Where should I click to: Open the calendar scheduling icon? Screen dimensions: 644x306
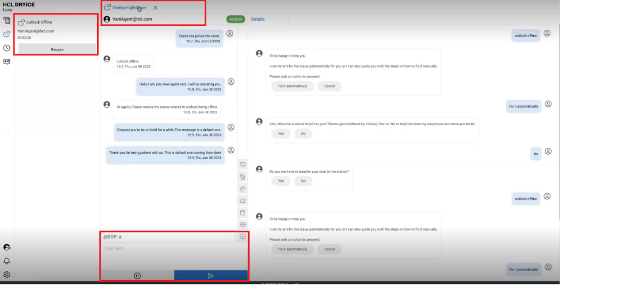(x=243, y=212)
